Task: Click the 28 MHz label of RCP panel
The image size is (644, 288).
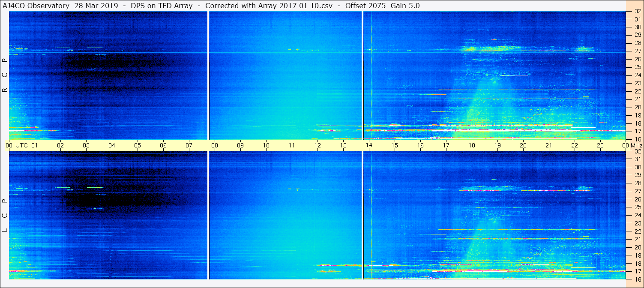Action: (x=638, y=43)
